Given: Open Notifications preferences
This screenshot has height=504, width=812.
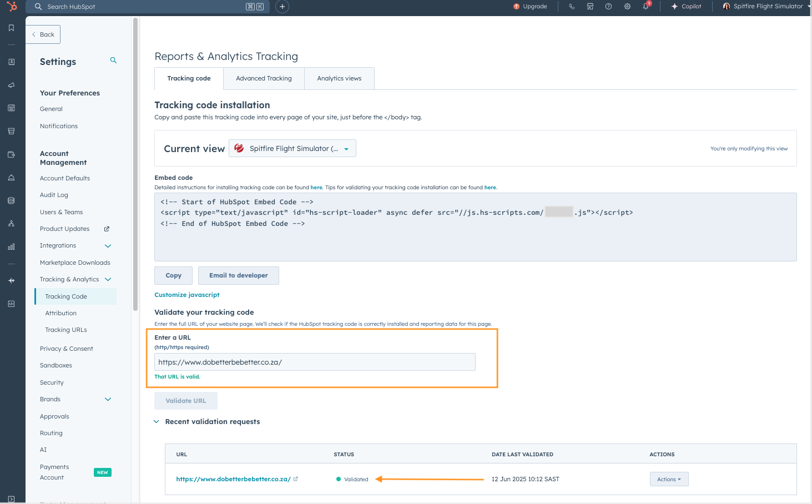Looking at the screenshot, I should pyautogui.click(x=59, y=126).
